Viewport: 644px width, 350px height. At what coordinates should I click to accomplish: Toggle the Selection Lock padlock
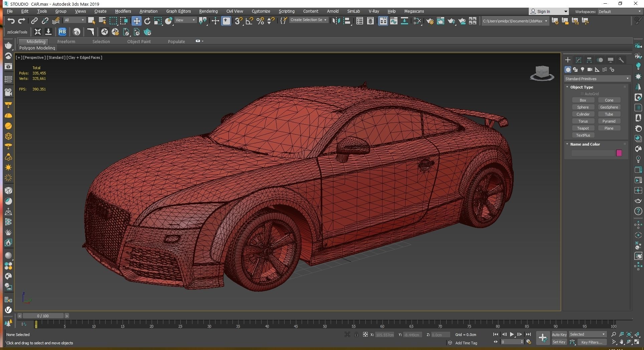coord(356,334)
